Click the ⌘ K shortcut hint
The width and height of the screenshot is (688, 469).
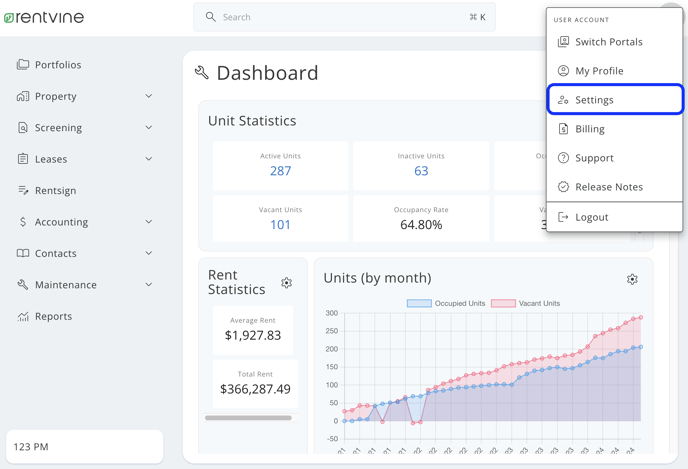coord(477,17)
